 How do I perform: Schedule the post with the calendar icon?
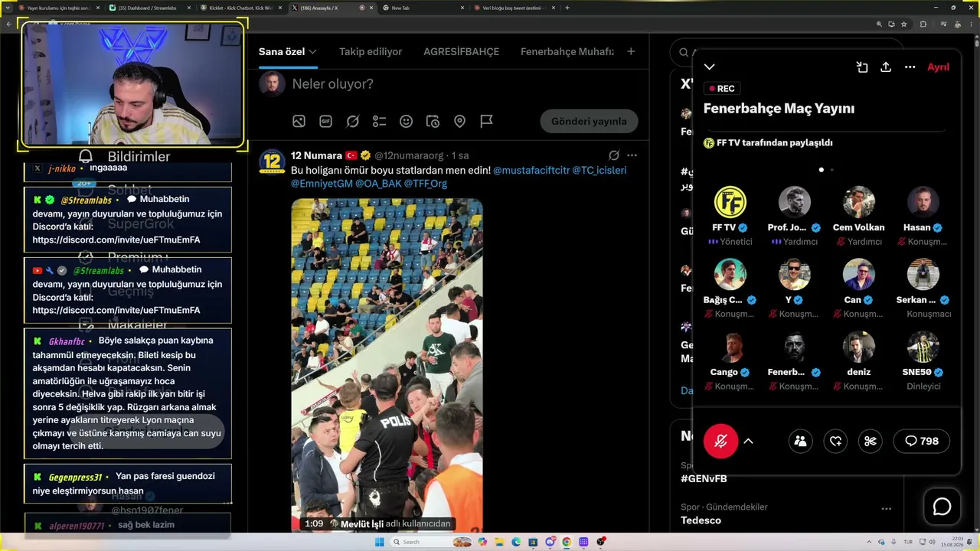433,121
